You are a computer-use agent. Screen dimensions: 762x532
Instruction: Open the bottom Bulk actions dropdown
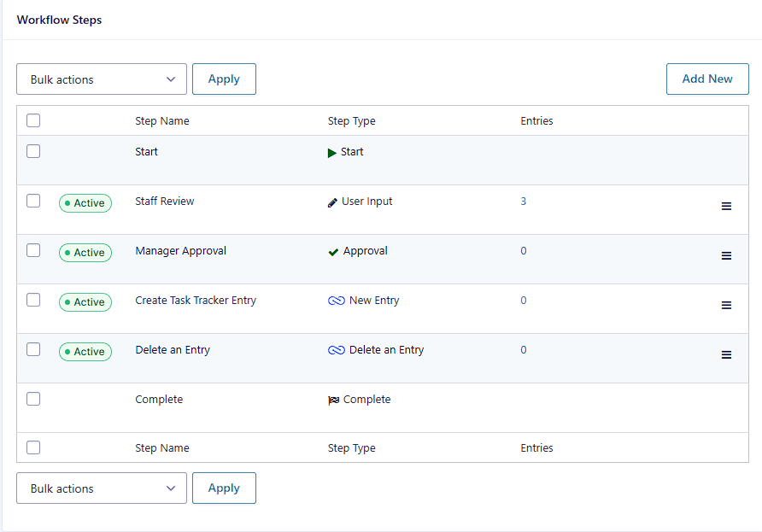pyautogui.click(x=101, y=488)
